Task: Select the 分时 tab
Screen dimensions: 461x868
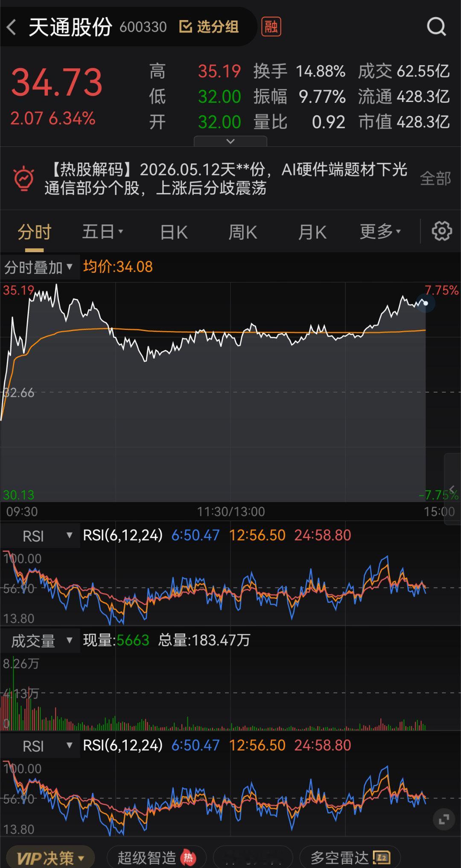Action: pyautogui.click(x=35, y=232)
